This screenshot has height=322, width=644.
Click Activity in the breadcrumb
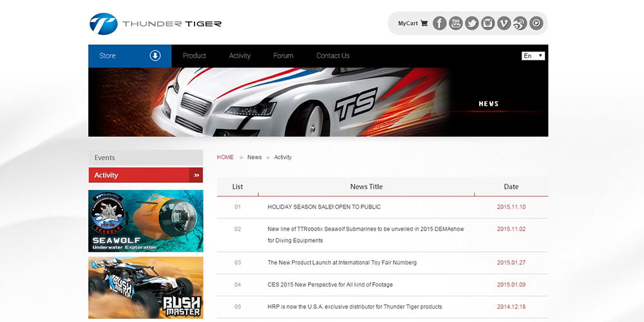pyautogui.click(x=283, y=157)
